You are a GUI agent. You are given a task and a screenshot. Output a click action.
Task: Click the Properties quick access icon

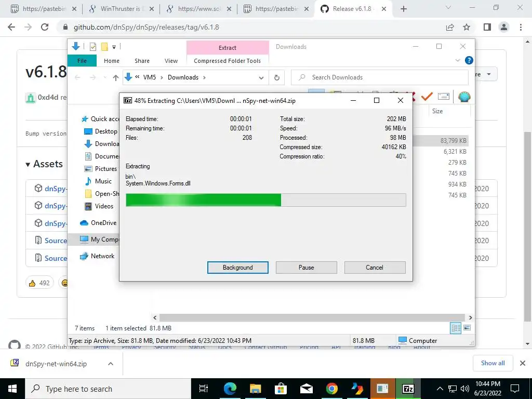92,46
